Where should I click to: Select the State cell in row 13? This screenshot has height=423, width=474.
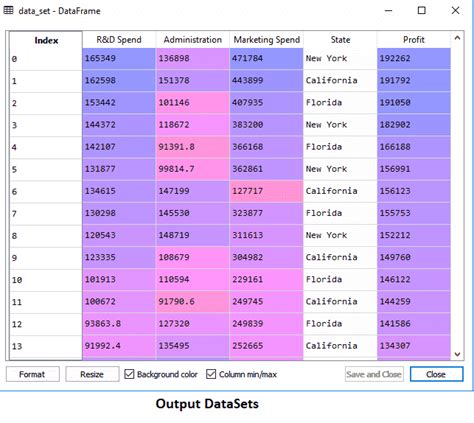pyautogui.click(x=340, y=346)
